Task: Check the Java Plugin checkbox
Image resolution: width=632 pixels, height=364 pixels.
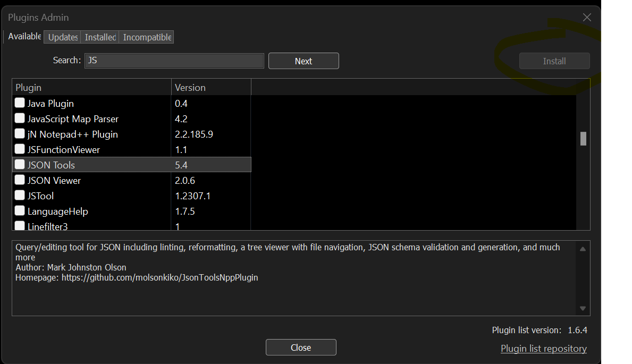Action: point(19,102)
